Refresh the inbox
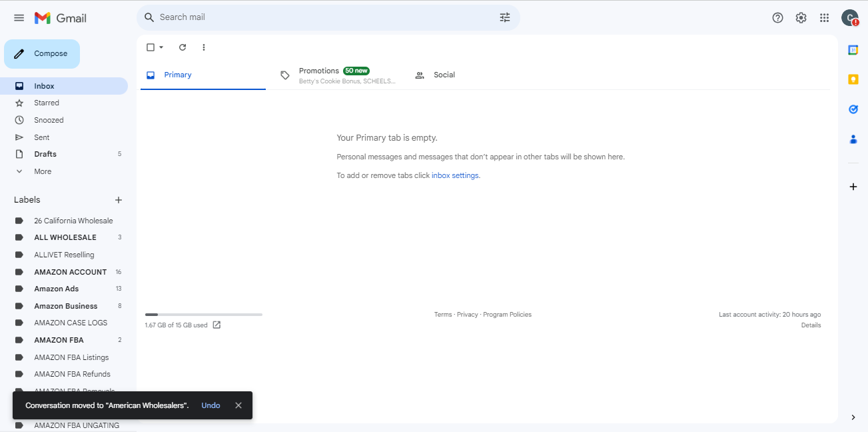The width and height of the screenshot is (868, 432). coord(183,47)
